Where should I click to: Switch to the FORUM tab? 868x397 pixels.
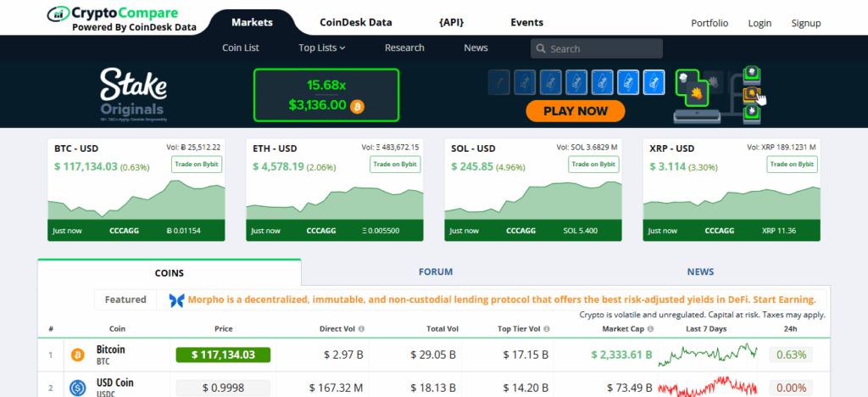point(436,271)
